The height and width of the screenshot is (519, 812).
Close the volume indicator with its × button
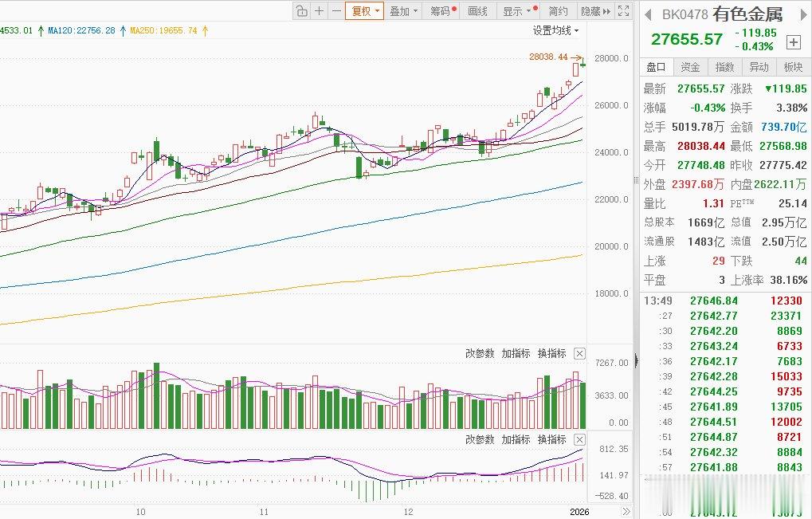coord(579,353)
